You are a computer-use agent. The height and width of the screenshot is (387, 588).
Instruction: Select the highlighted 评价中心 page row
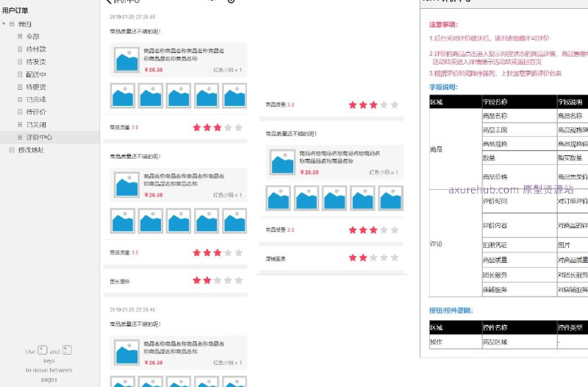50,137
